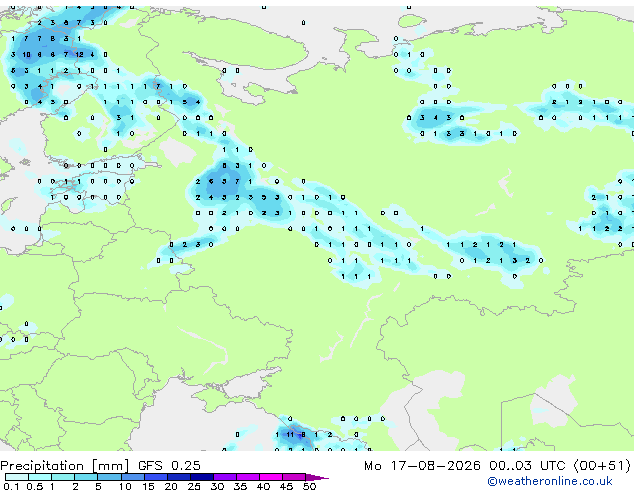The height and width of the screenshot is (490, 634).
Task: Click the 25–30 mm navy legend swatch
Action: (201, 477)
